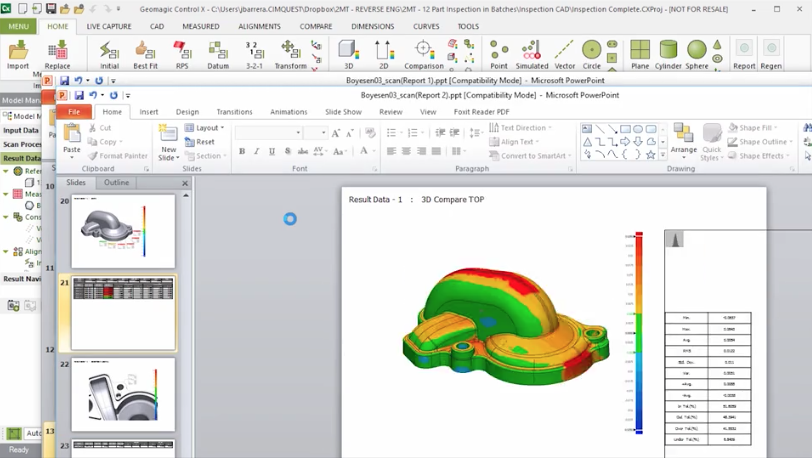This screenshot has width=812, height=460.
Task: Select the Transform tool
Action: click(291, 54)
